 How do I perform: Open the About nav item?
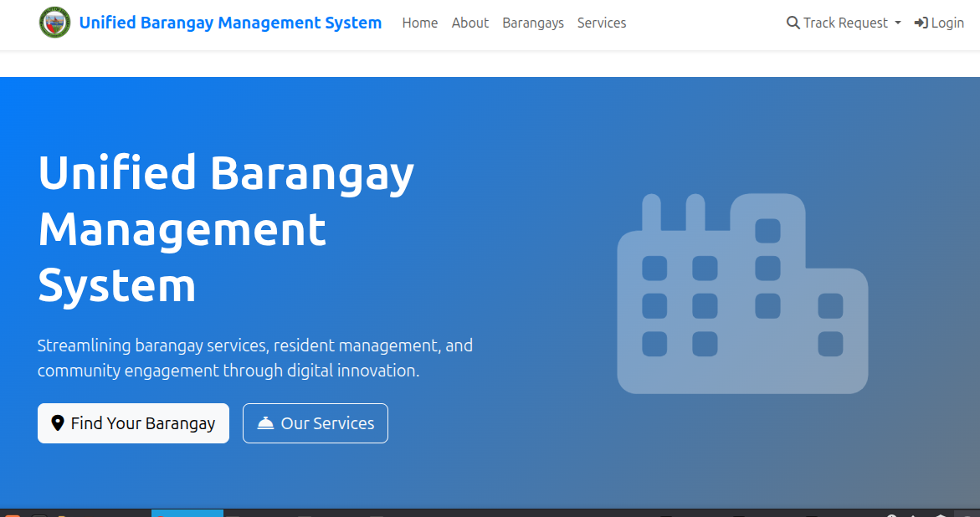click(470, 23)
